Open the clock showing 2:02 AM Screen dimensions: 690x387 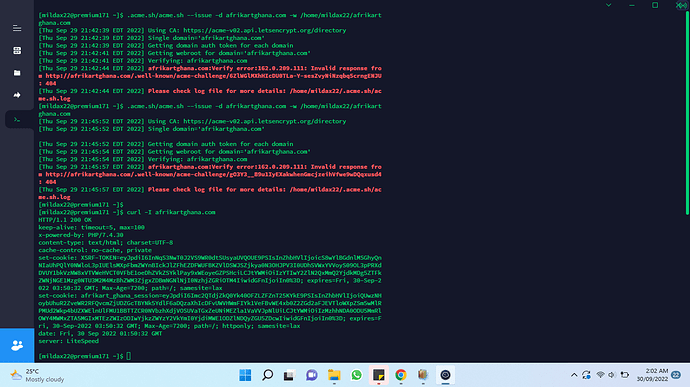point(652,375)
